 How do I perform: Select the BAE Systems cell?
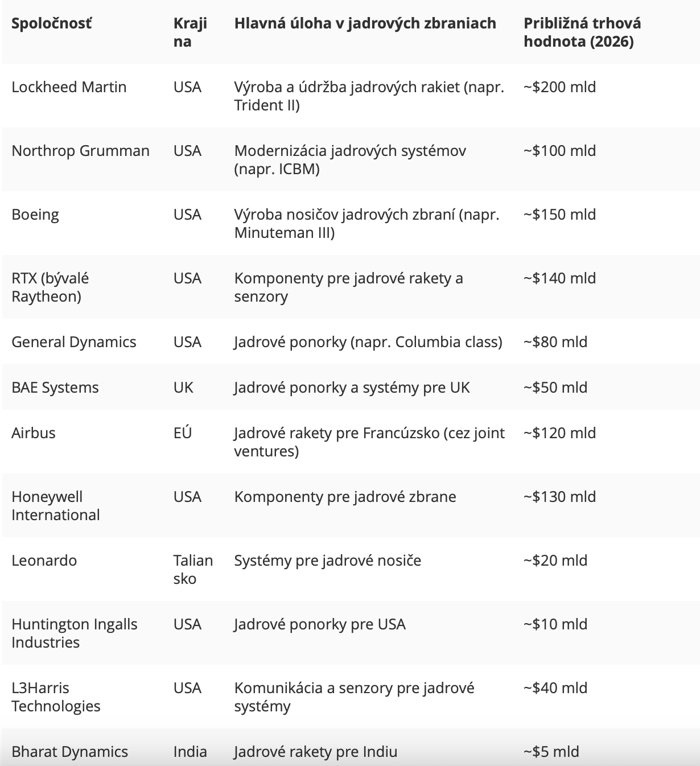pos(55,388)
